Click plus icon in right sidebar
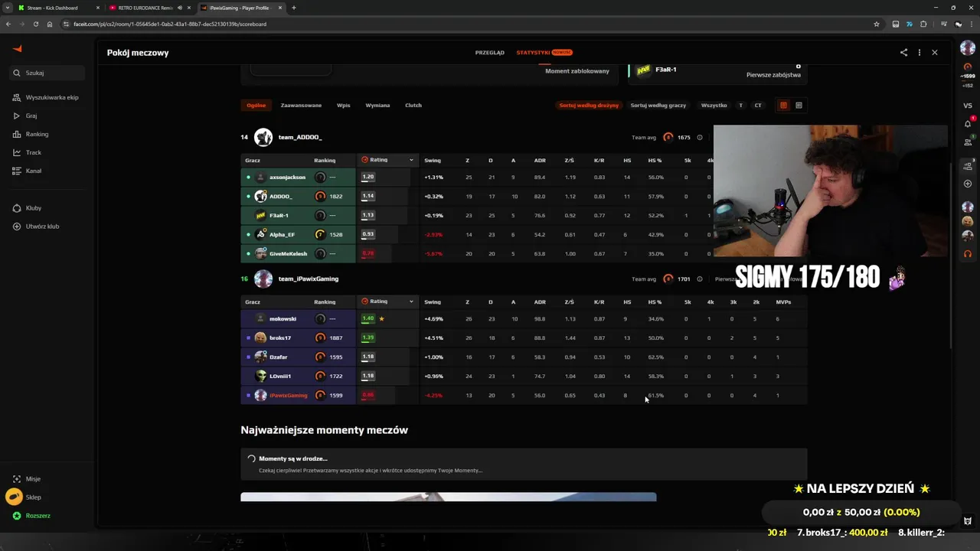 [968, 184]
